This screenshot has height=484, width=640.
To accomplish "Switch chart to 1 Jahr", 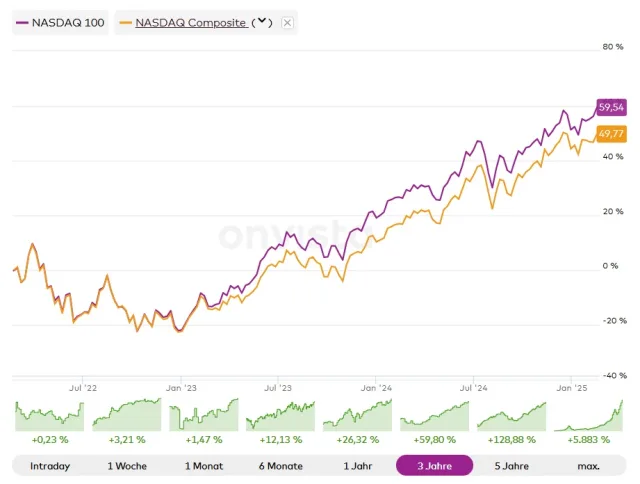I will click(x=357, y=466).
